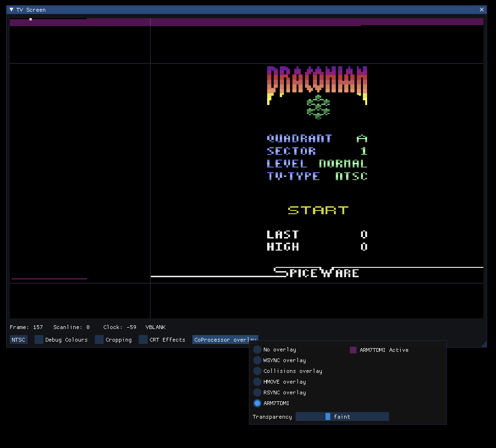
Task: Close the TV Screen window
Action: coord(482,9)
